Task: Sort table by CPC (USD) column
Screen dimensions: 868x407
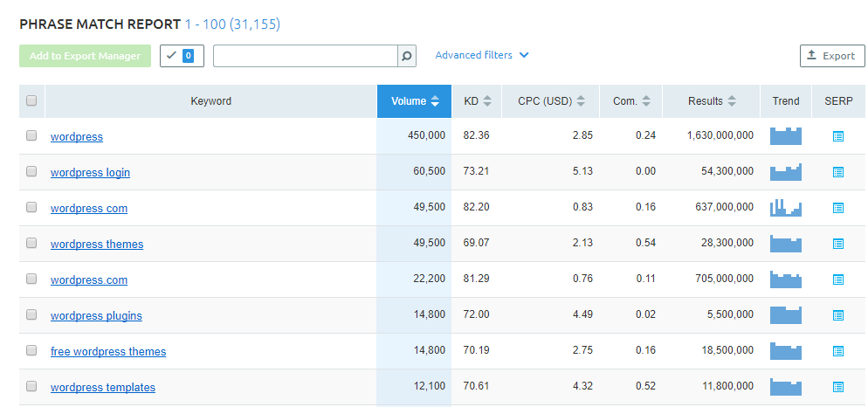Action: [551, 101]
